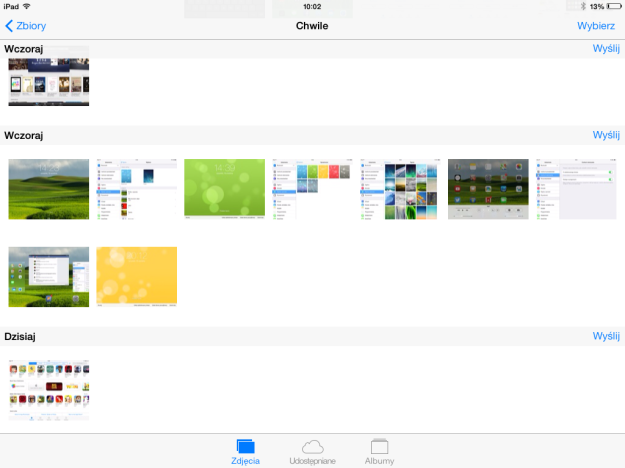Open green hills lock screen 14:23 photo
Screen dimensions: 625x468
click(x=49, y=189)
